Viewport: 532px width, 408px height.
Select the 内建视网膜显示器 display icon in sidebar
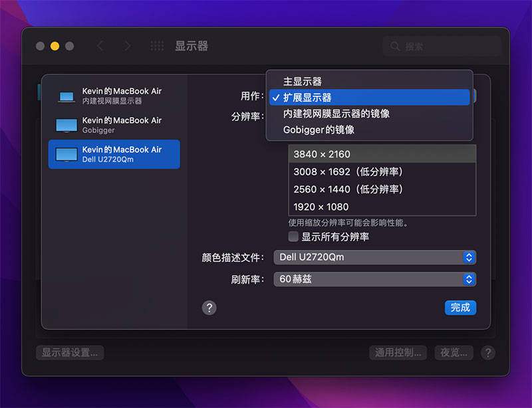pyautogui.click(x=66, y=96)
